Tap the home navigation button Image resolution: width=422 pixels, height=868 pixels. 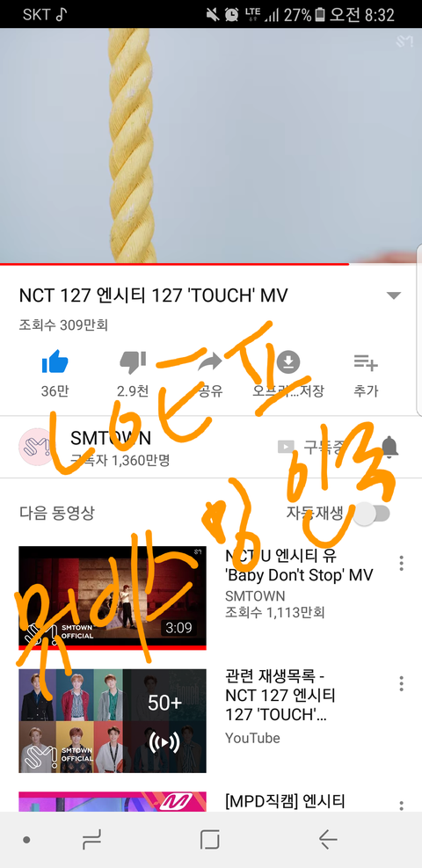(x=209, y=840)
